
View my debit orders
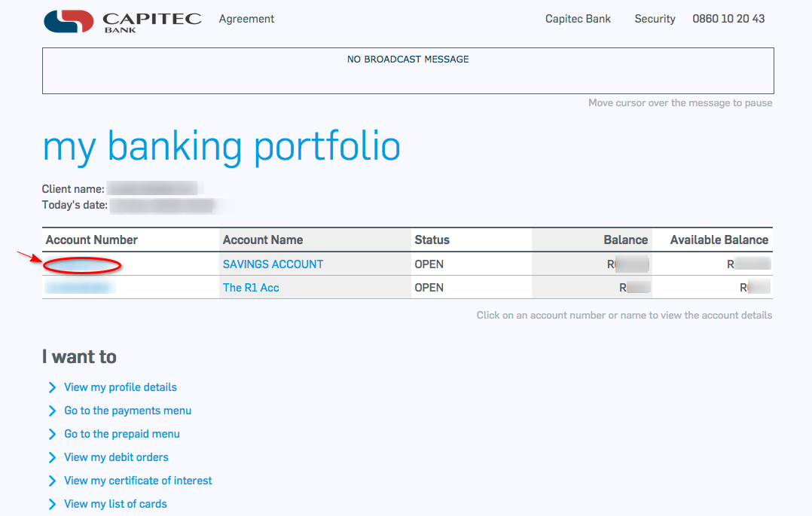(116, 457)
